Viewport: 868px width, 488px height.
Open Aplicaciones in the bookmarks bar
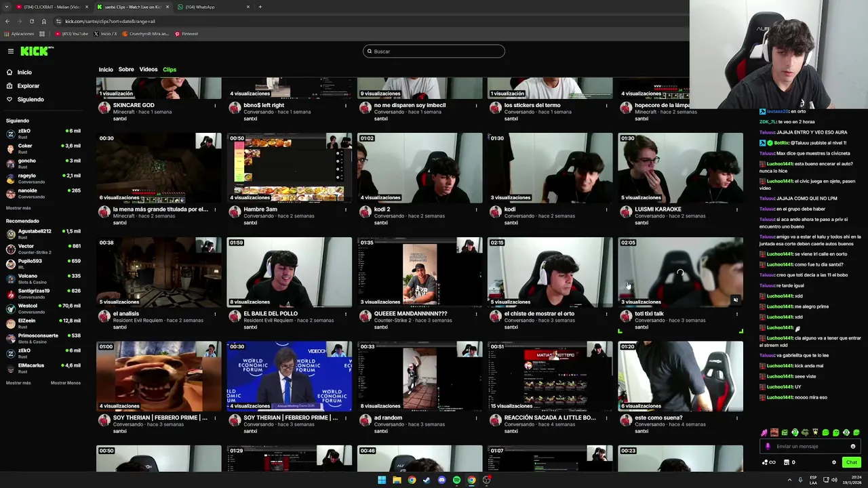[19, 34]
